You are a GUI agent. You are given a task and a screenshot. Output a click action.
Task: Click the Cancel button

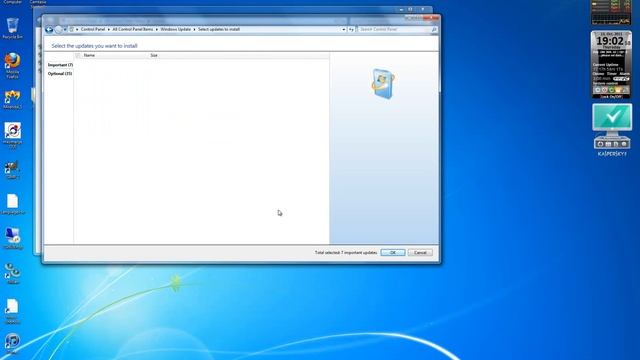[x=420, y=253]
